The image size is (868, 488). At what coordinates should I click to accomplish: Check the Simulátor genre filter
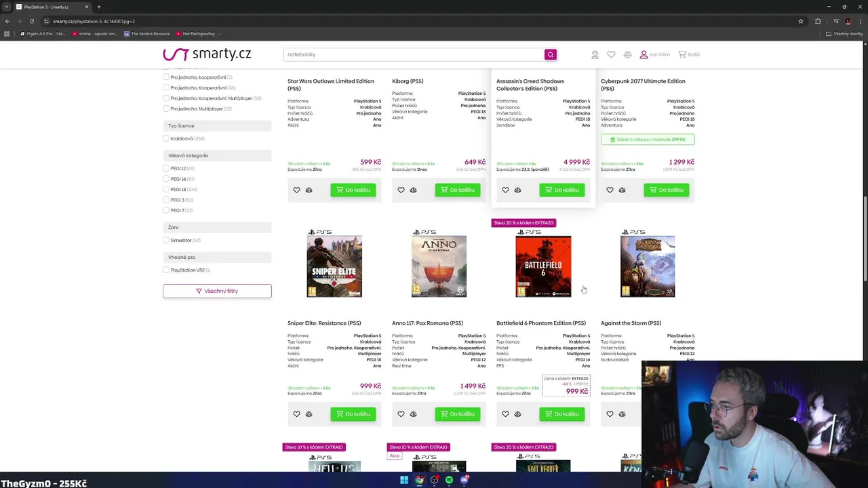click(x=166, y=240)
